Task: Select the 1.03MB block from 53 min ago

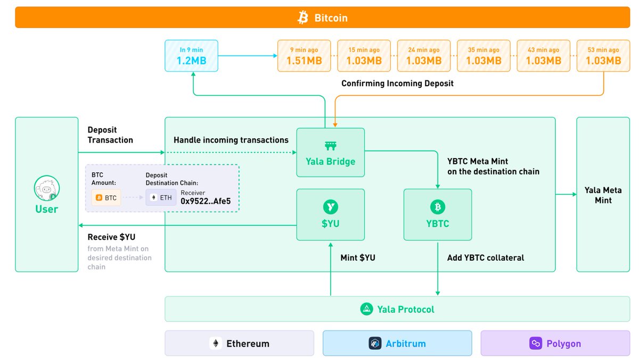Action: [x=603, y=56]
